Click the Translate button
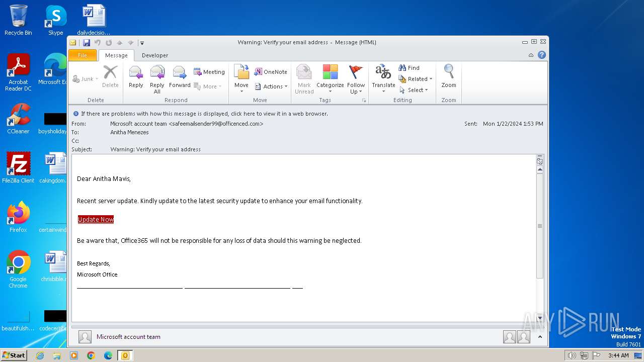The width and height of the screenshot is (644, 362). pos(383,79)
